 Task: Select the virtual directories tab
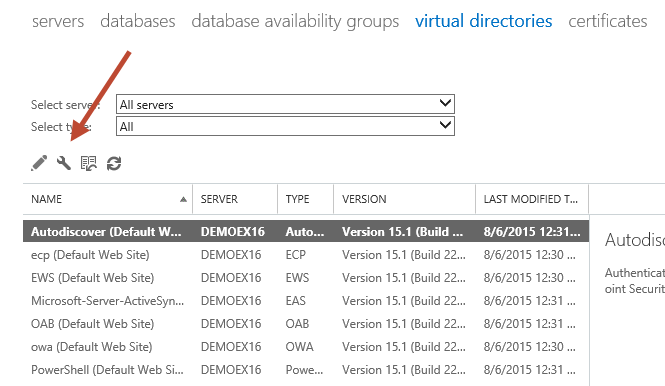pyautogui.click(x=483, y=21)
